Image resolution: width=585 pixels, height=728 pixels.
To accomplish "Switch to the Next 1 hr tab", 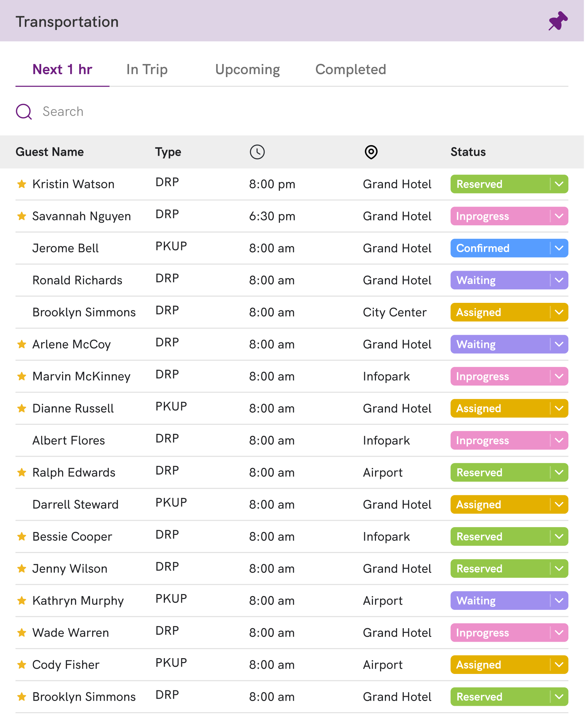I will 62,70.
